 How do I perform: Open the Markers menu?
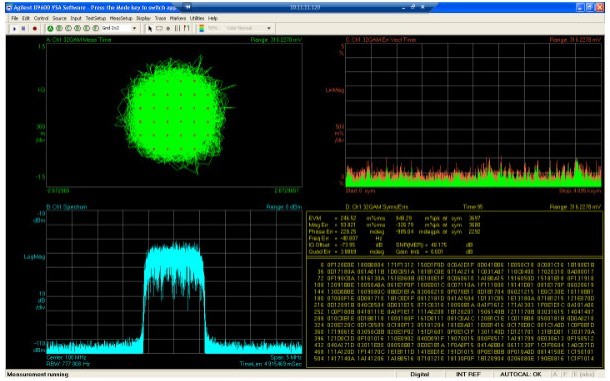tap(178, 18)
